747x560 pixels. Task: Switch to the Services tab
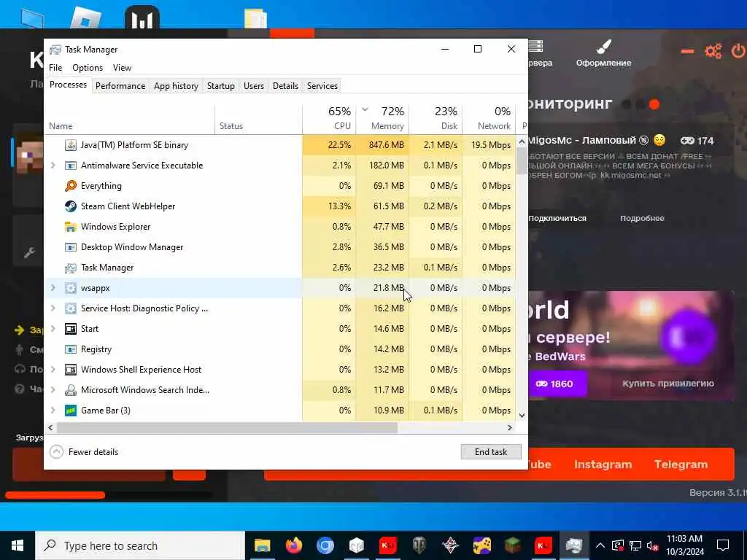click(322, 86)
